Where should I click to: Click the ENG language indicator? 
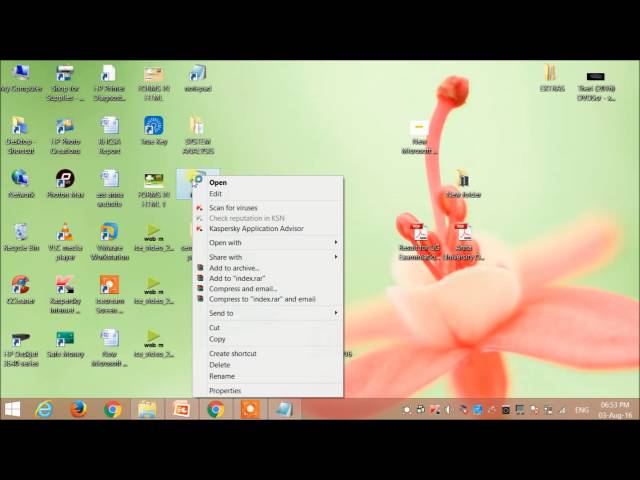[582, 410]
